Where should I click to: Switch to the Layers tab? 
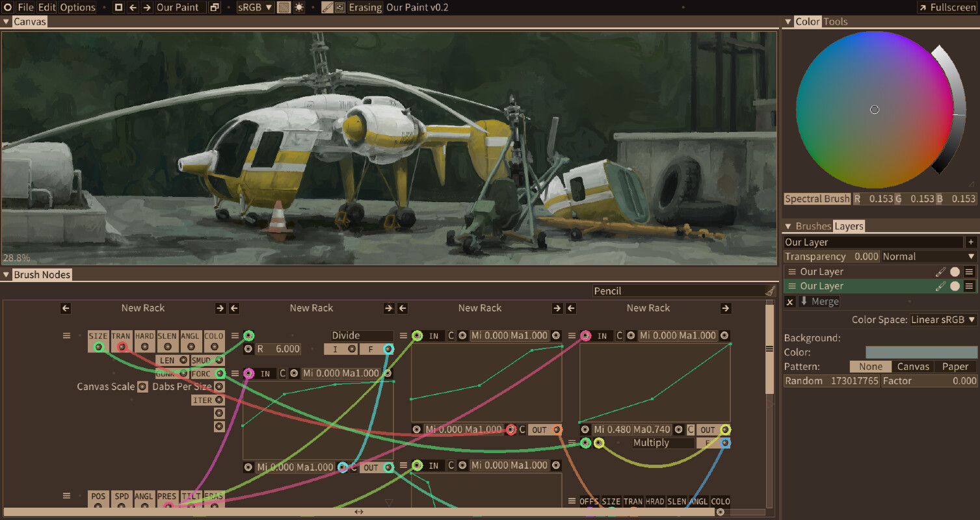click(849, 226)
